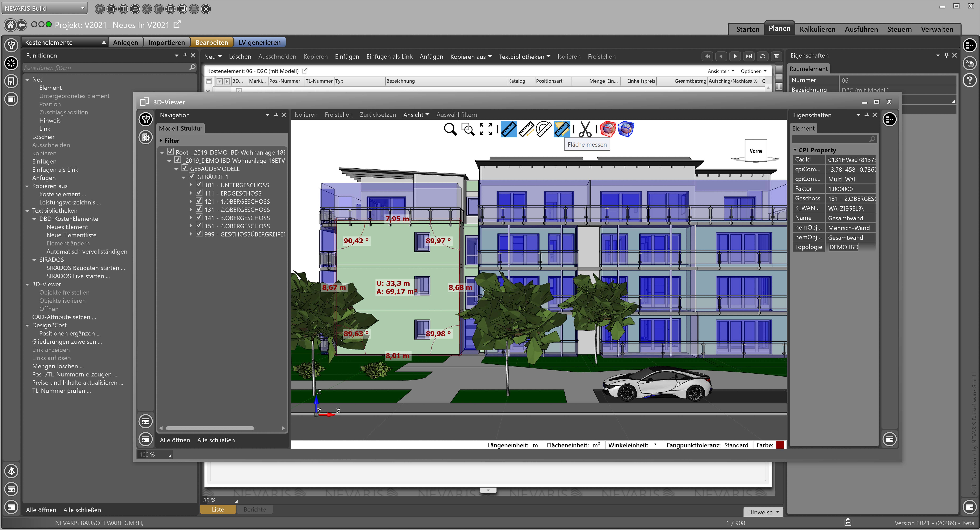Toggle checkbox for 131 - 2.OBERGESCHOSS
Viewport: 980px width, 530px height.
(199, 209)
